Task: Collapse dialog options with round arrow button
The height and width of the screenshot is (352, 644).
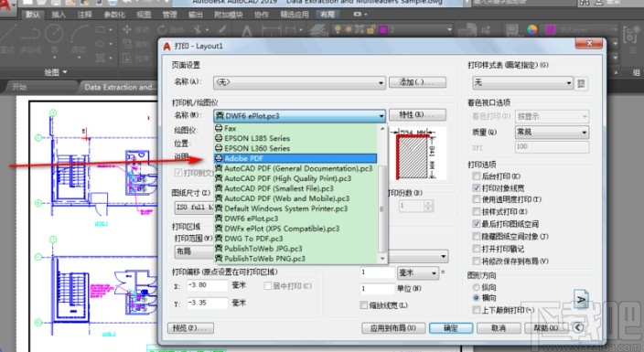Action: (578, 327)
